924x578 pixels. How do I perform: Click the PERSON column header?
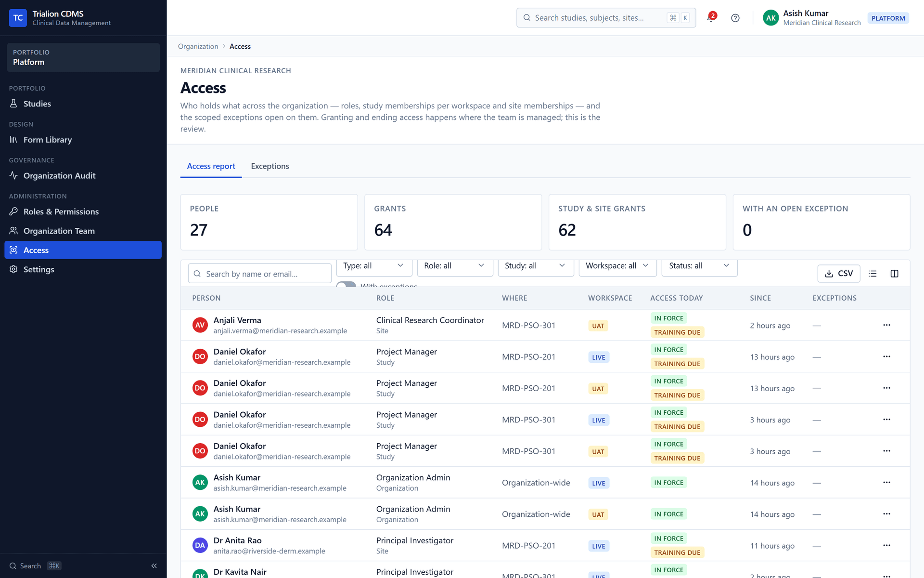click(206, 298)
